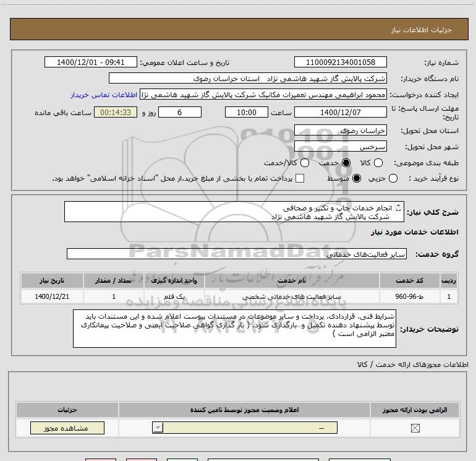Select the خدمت radio button
The image size is (476, 461).
point(346,163)
